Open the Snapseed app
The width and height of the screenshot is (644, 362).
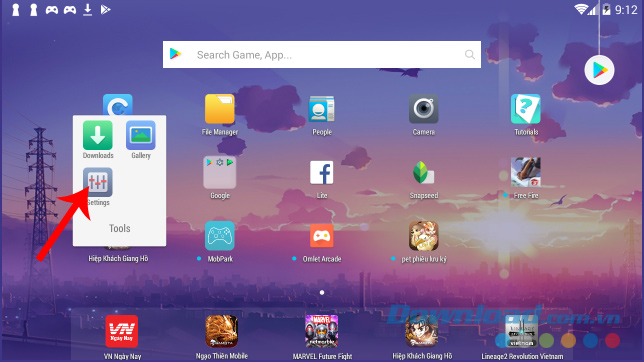[423, 173]
